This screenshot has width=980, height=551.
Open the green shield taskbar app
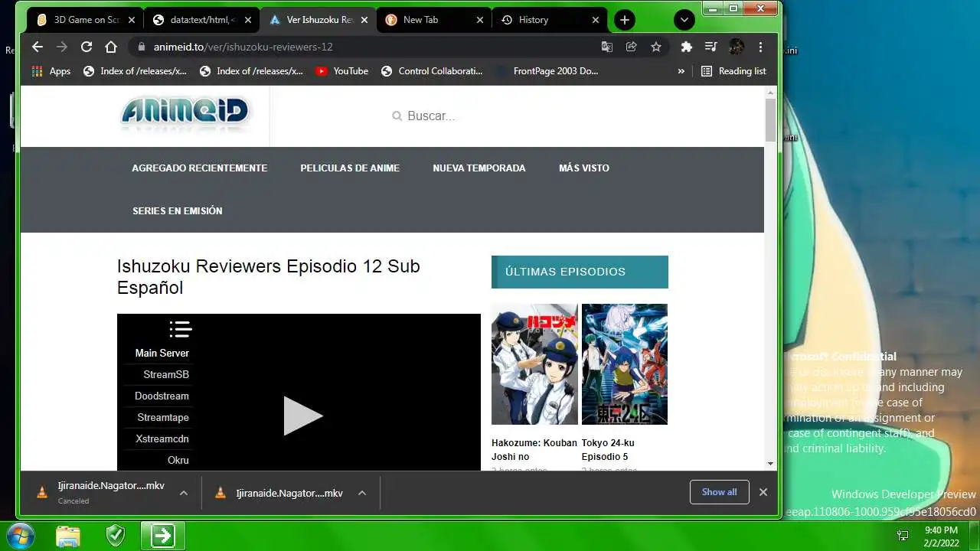point(116,536)
